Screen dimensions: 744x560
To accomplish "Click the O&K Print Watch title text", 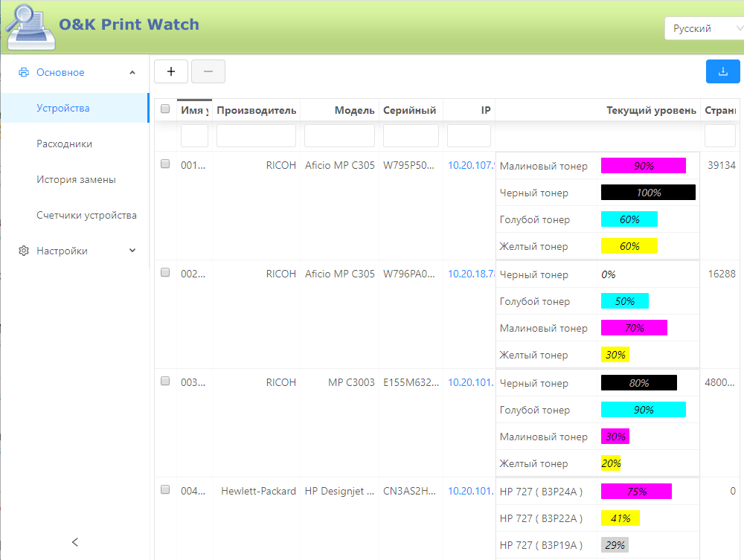I will click(x=129, y=25).
